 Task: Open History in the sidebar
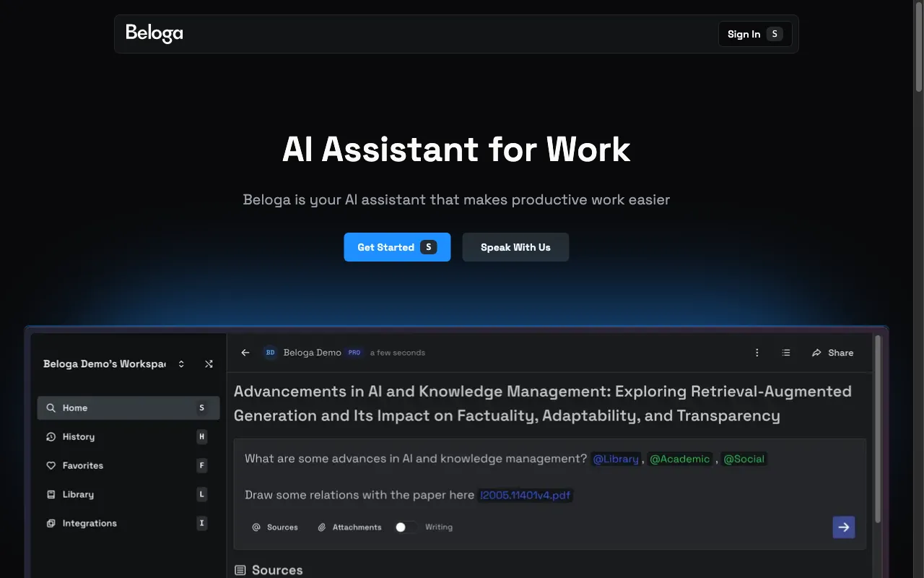click(128, 437)
